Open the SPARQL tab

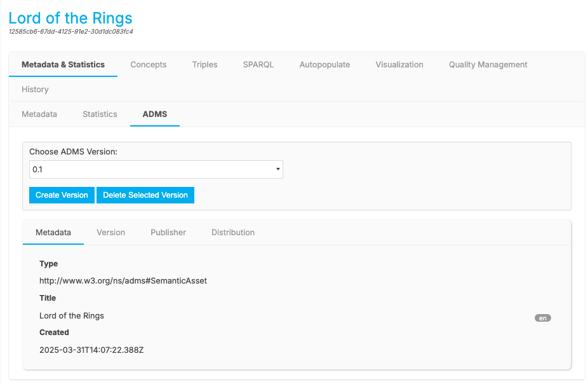[258, 64]
